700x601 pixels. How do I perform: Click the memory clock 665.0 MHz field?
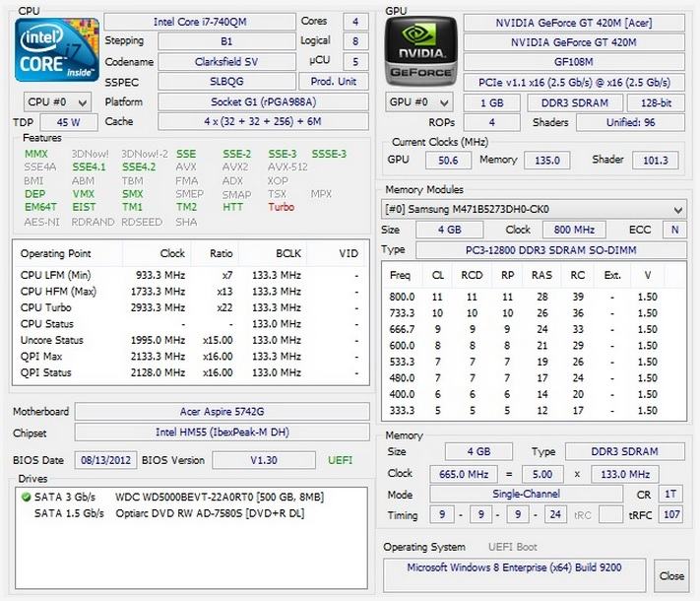pos(464,474)
